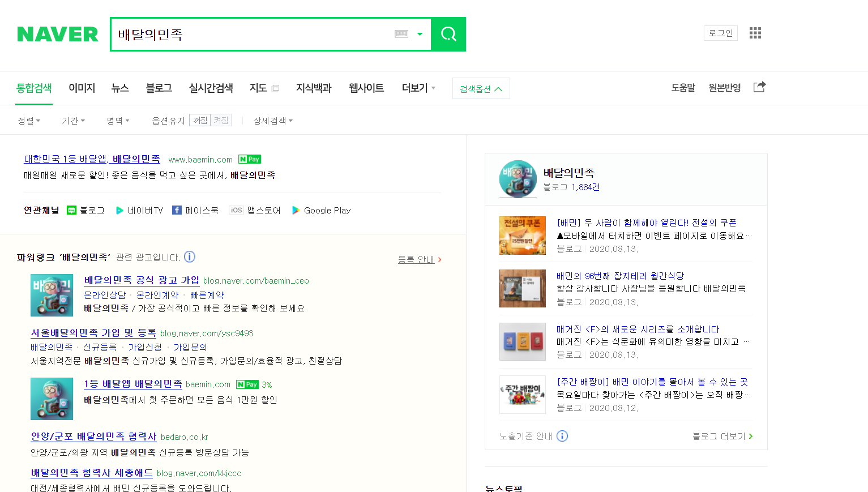Viewport: 868px width, 492px height.
Task: Open the 실시간검색 tab
Action: pyautogui.click(x=211, y=88)
